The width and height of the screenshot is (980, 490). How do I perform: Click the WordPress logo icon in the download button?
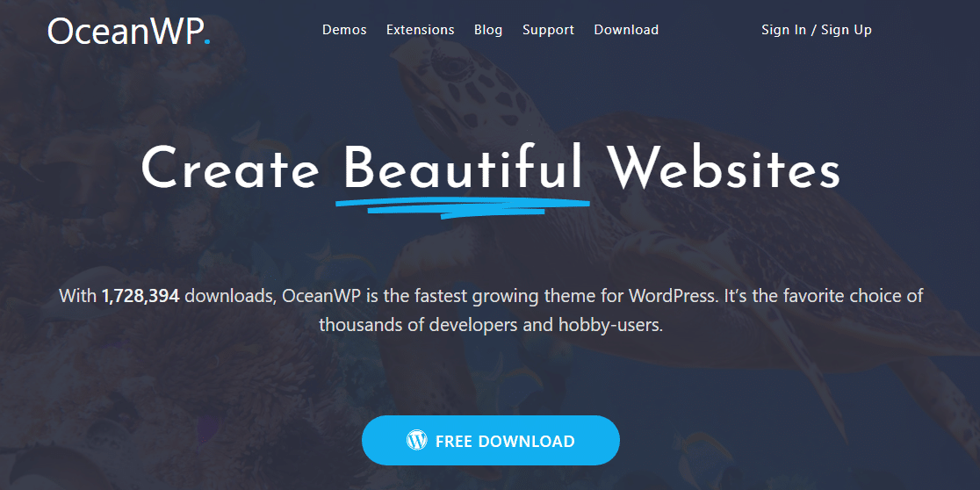416,441
